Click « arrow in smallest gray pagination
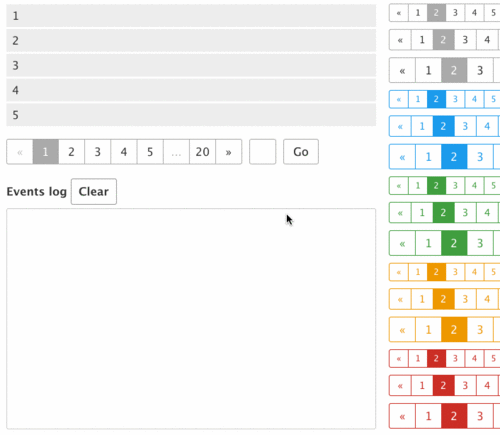500x435 pixels. [x=399, y=13]
